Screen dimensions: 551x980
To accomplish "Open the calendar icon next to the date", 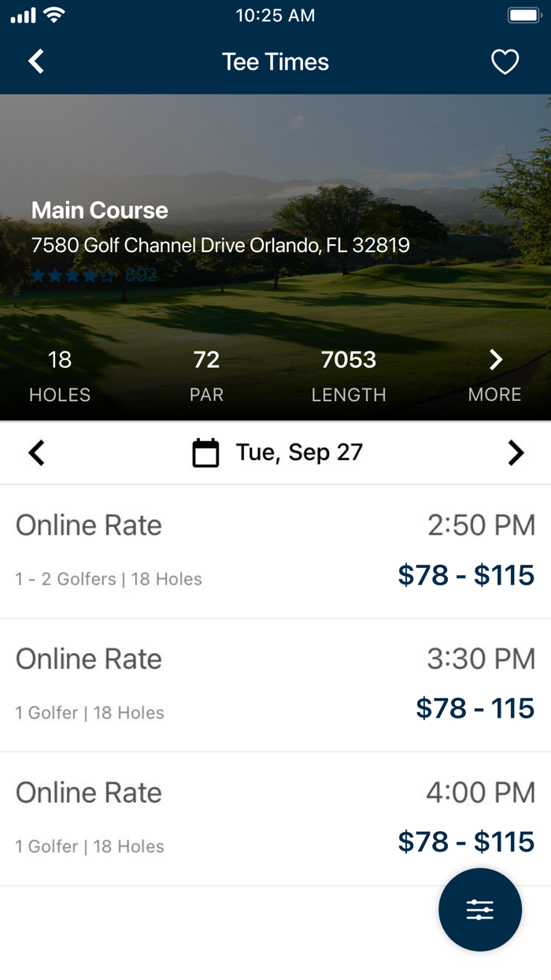I will 205,451.
